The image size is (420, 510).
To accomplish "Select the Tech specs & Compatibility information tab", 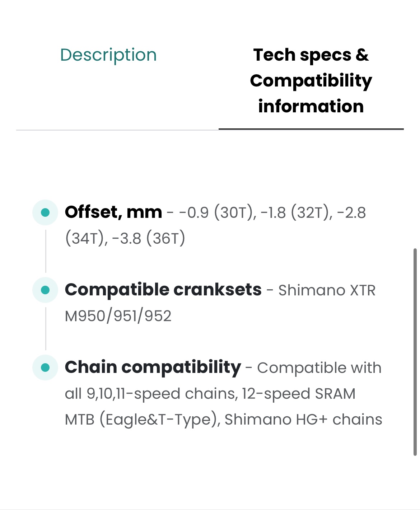I will point(311,80).
